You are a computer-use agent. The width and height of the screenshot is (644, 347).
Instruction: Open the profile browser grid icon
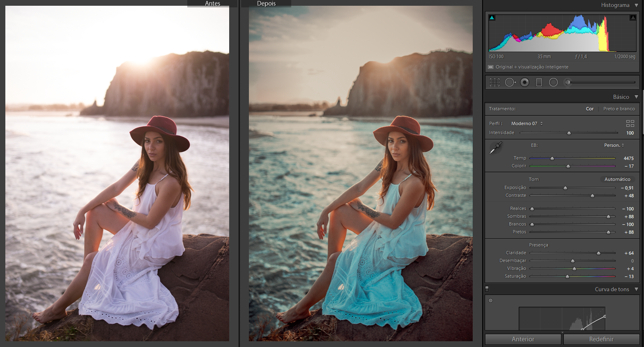[630, 123]
